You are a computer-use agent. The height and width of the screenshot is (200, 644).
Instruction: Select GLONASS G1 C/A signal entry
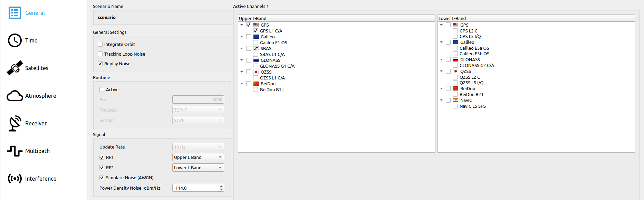[x=277, y=66]
